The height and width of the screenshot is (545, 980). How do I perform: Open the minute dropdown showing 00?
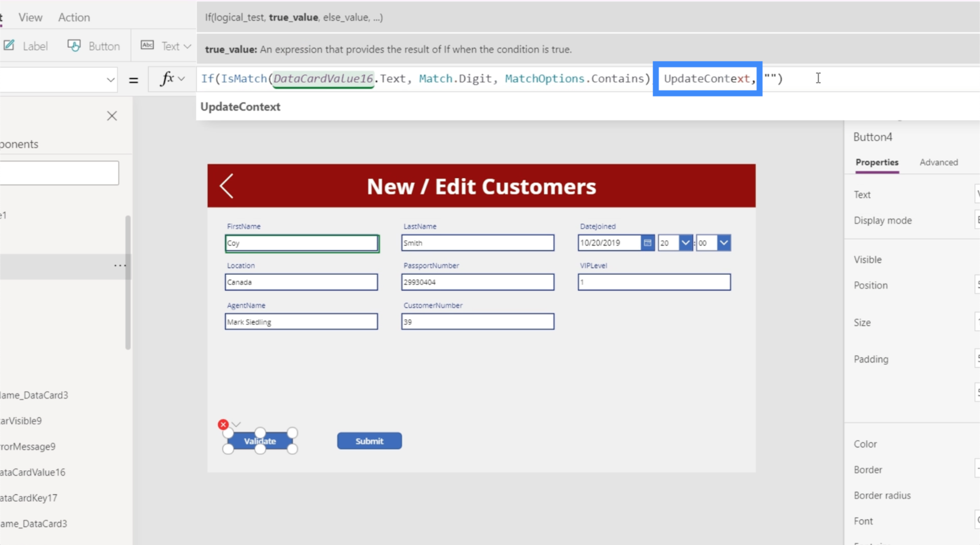724,243
